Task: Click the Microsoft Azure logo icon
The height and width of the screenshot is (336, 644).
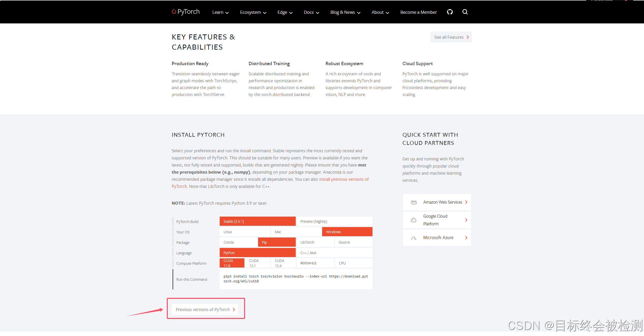Action: click(414, 238)
